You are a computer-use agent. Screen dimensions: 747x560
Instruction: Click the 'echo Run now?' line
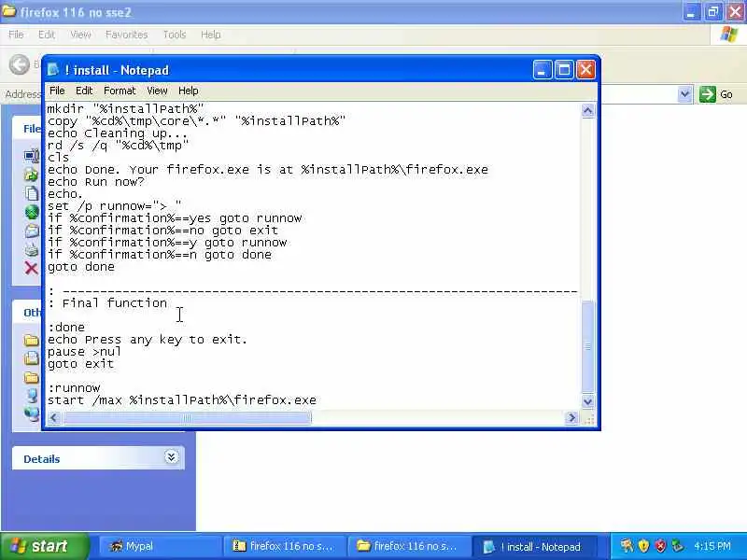(96, 182)
